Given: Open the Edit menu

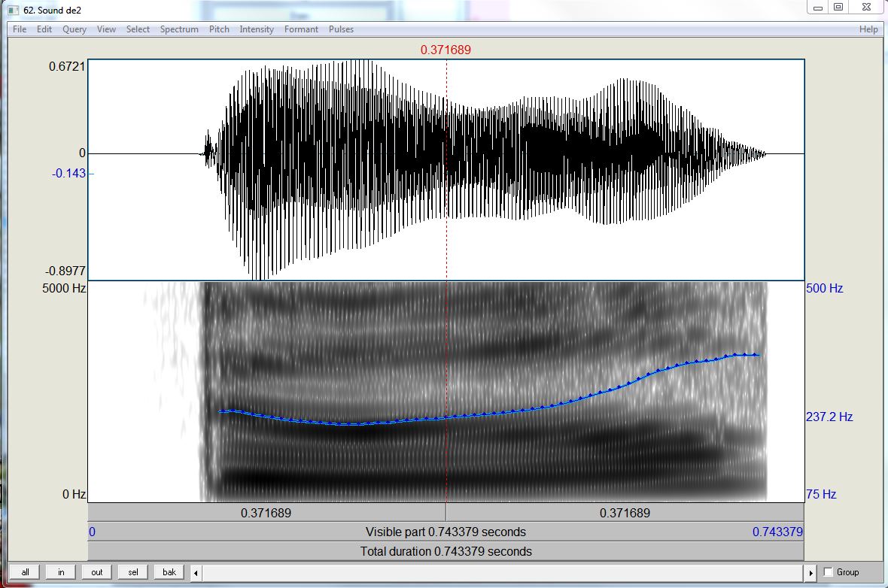Looking at the screenshot, I should [x=44, y=29].
